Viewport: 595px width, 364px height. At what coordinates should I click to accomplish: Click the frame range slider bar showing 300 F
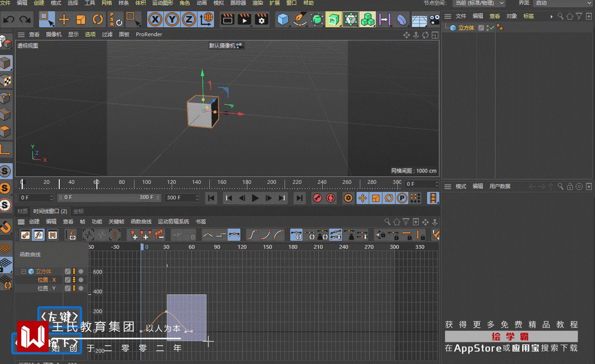[x=109, y=198]
